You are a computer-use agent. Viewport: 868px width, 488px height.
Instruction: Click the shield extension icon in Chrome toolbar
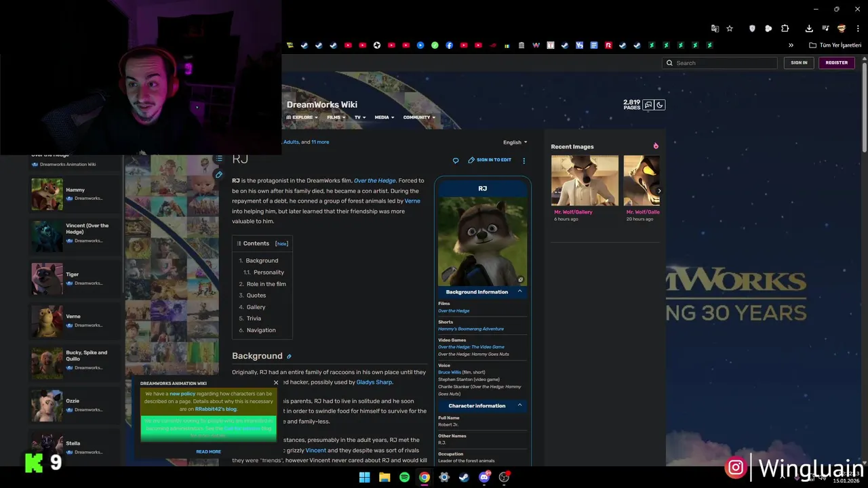[x=752, y=28]
